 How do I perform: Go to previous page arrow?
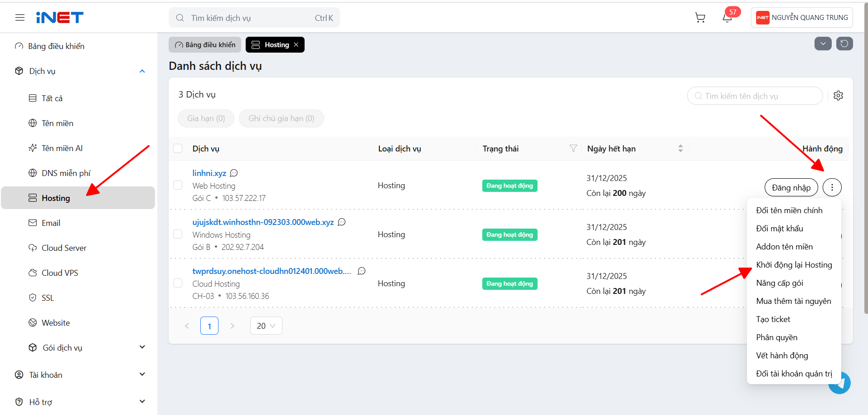(187, 326)
